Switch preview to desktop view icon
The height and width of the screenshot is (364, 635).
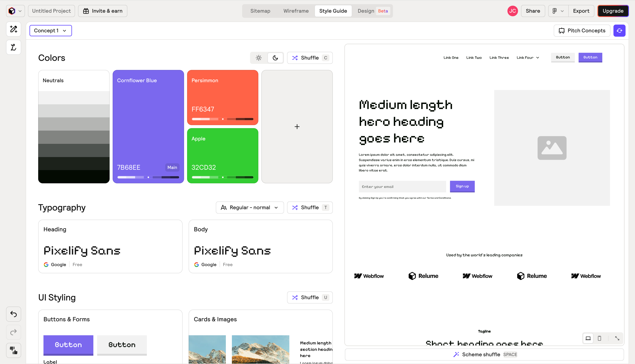[x=588, y=338]
